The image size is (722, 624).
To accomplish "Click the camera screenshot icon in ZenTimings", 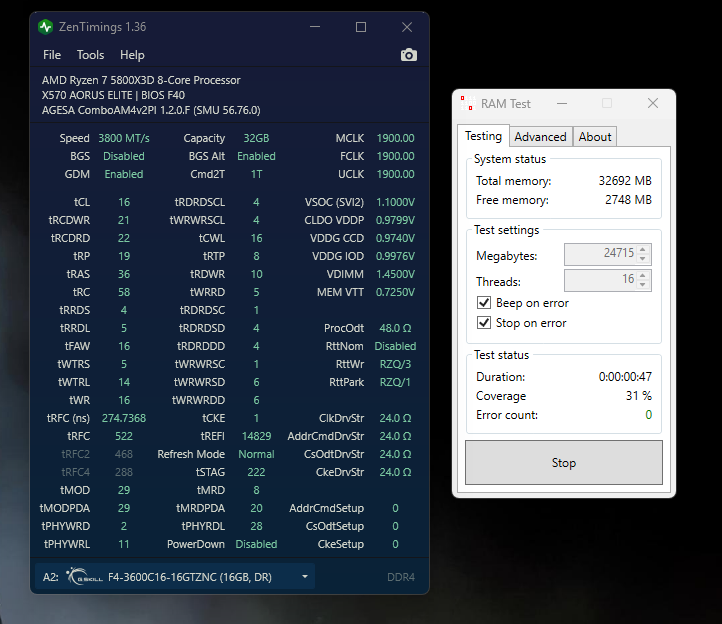I will (x=408, y=55).
